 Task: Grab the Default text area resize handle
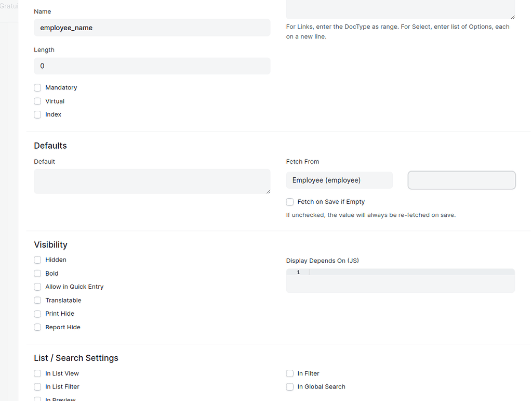pos(268,191)
